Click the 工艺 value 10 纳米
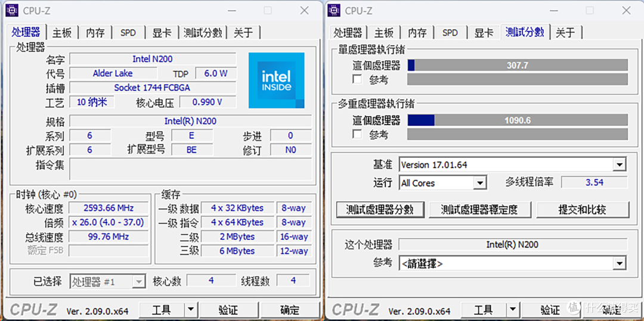 coord(92,102)
